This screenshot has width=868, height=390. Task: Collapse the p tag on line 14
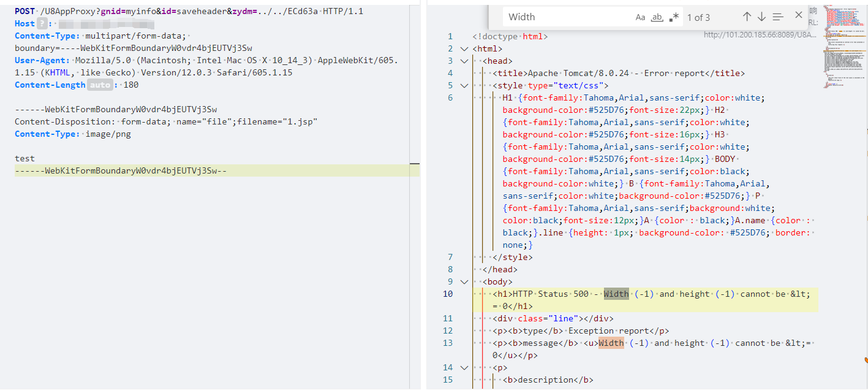pyautogui.click(x=464, y=367)
